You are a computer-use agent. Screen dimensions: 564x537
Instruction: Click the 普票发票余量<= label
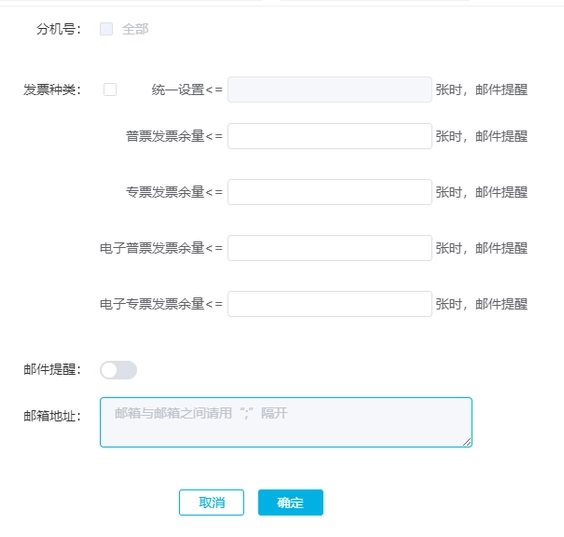pyautogui.click(x=174, y=136)
